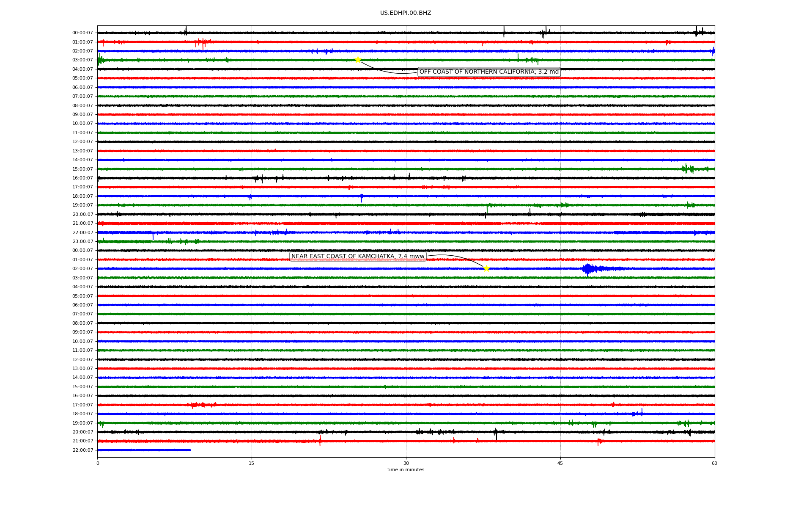Click the OFF COAST OF NORTHERN CALIFORNIA label
The image size is (812, 508).
click(x=489, y=72)
